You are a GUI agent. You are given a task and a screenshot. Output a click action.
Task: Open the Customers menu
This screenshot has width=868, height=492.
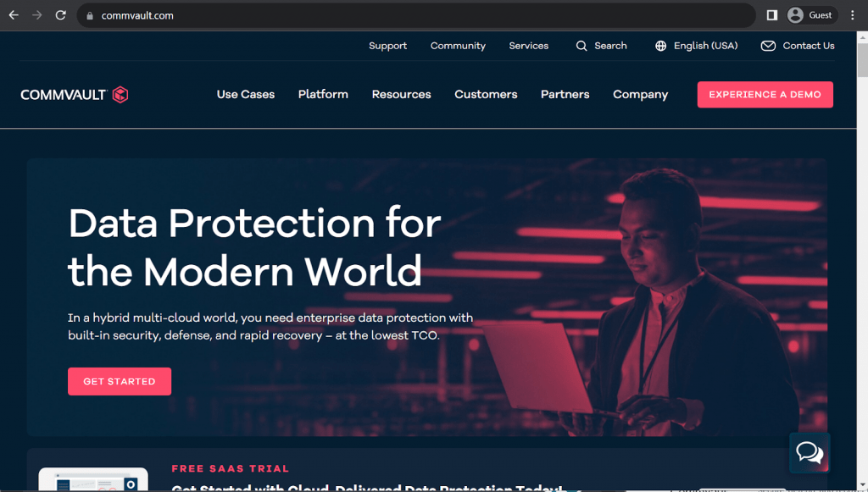click(x=486, y=95)
